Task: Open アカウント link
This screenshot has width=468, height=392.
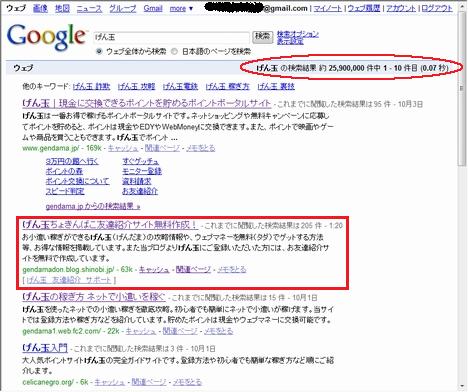Action: (401, 8)
